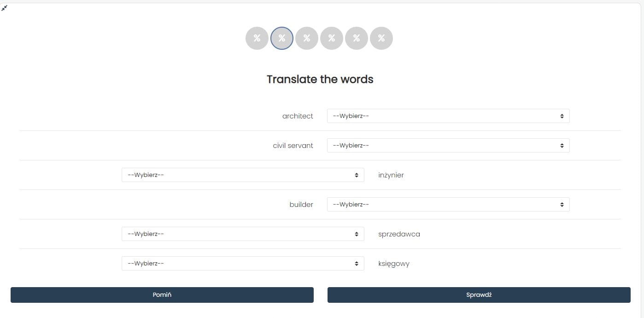Image resolution: width=644 pixels, height=318 pixels.
Task: Click the księgowy word label
Action: 394,264
